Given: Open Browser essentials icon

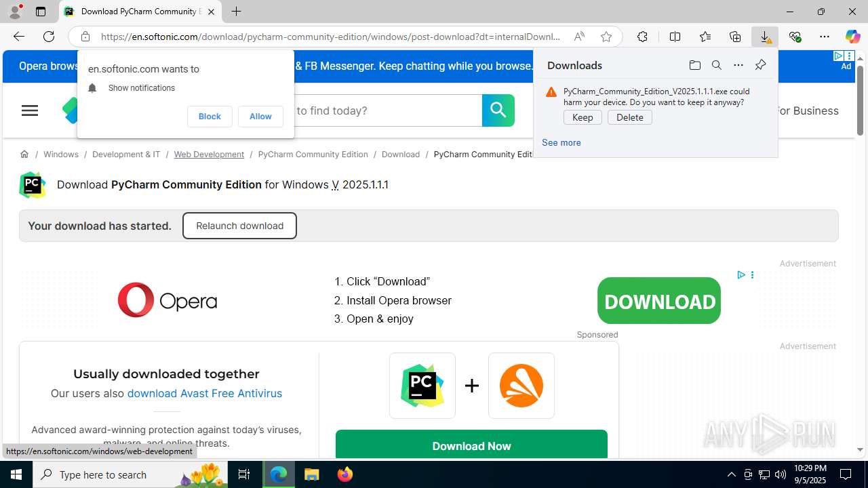Looking at the screenshot, I should click(x=795, y=37).
